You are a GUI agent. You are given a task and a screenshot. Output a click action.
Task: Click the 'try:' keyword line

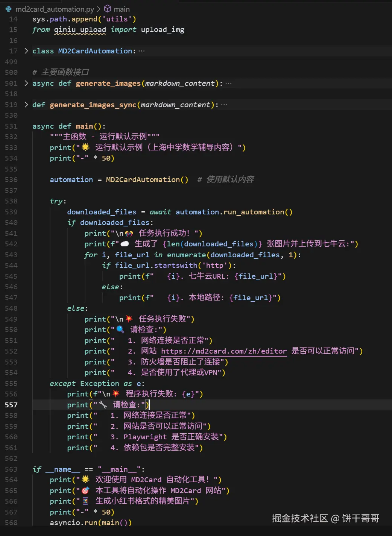click(x=58, y=201)
